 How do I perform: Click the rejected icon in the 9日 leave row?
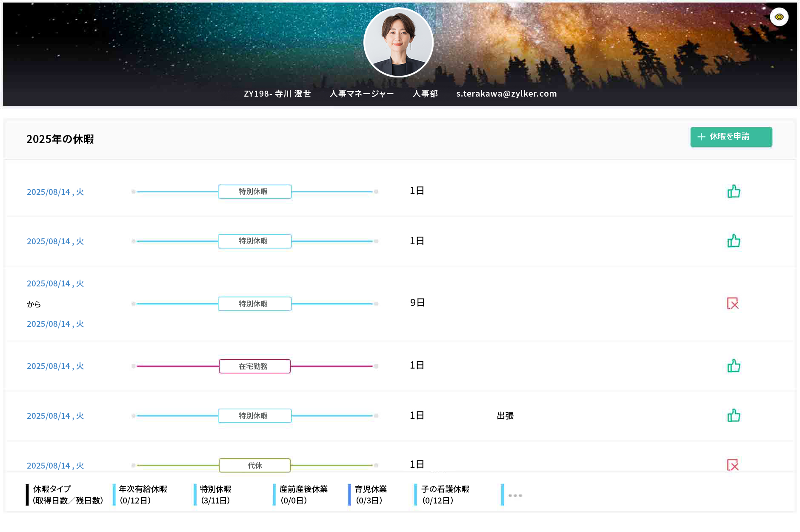(732, 303)
